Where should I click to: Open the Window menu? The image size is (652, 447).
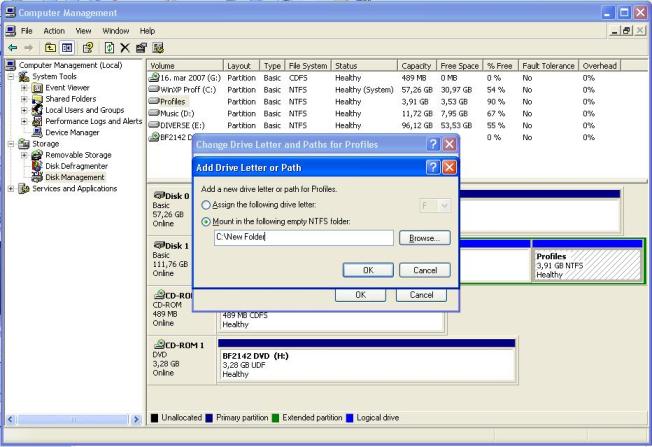116,31
